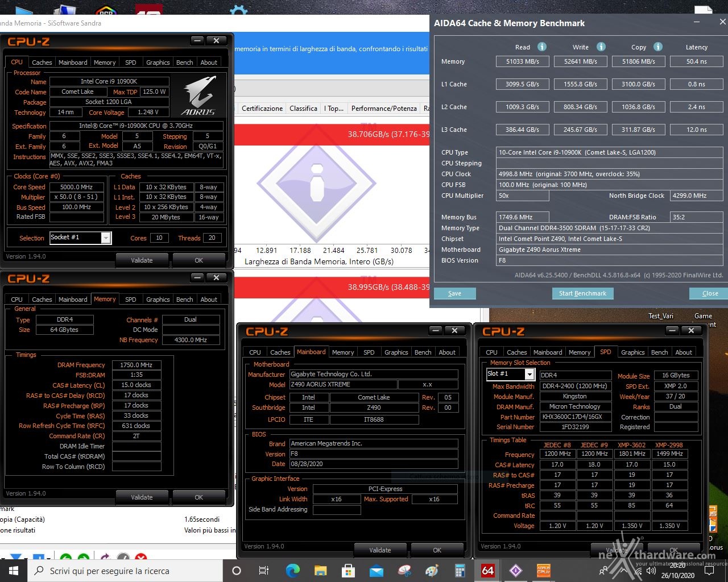
Task: Open the Certificazione tab in Sandra
Action: pos(262,108)
